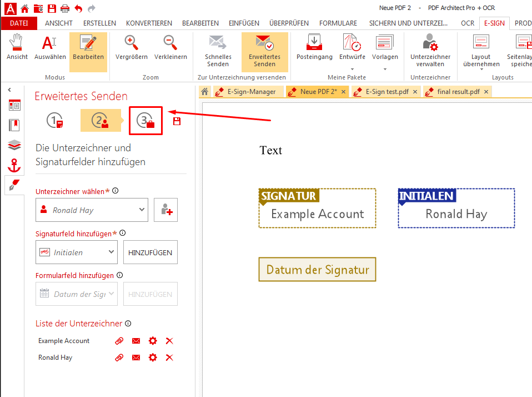The height and width of the screenshot is (397, 532).
Task: Open the Entwürfe drafts dropdown
Action: point(352,52)
